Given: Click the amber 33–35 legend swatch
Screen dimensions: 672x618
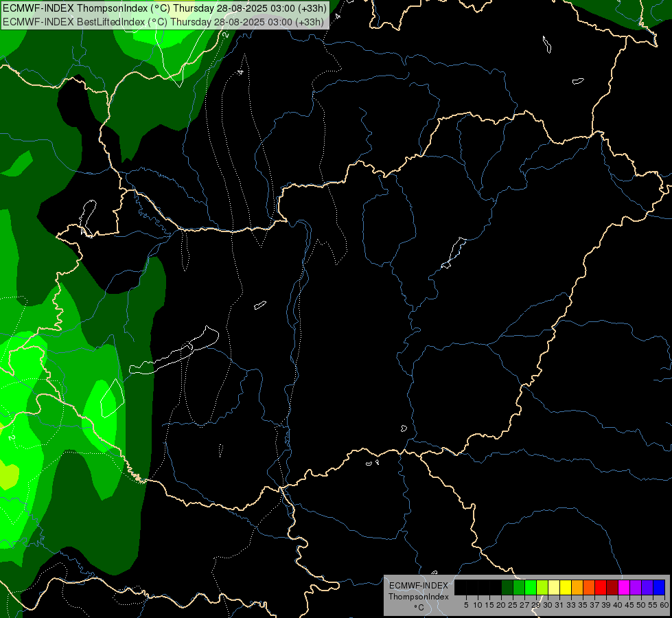Looking at the screenshot, I should click(x=577, y=587).
